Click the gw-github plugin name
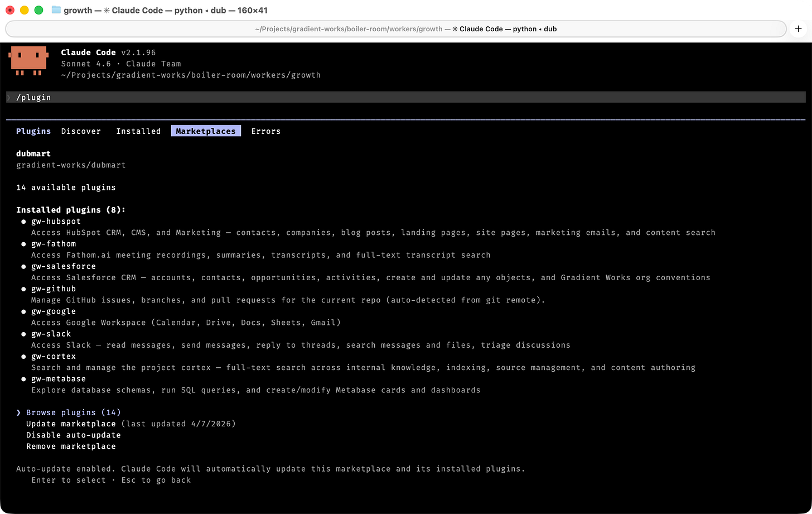 [x=54, y=289]
